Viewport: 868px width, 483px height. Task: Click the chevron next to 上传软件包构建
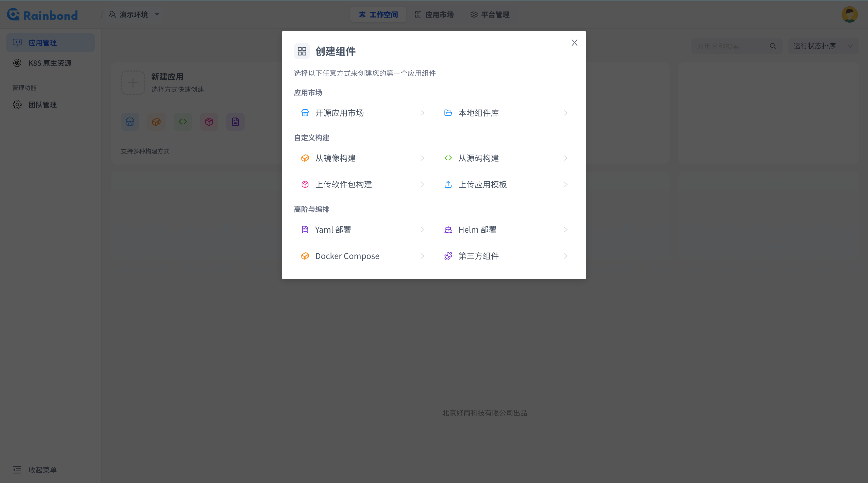point(423,184)
